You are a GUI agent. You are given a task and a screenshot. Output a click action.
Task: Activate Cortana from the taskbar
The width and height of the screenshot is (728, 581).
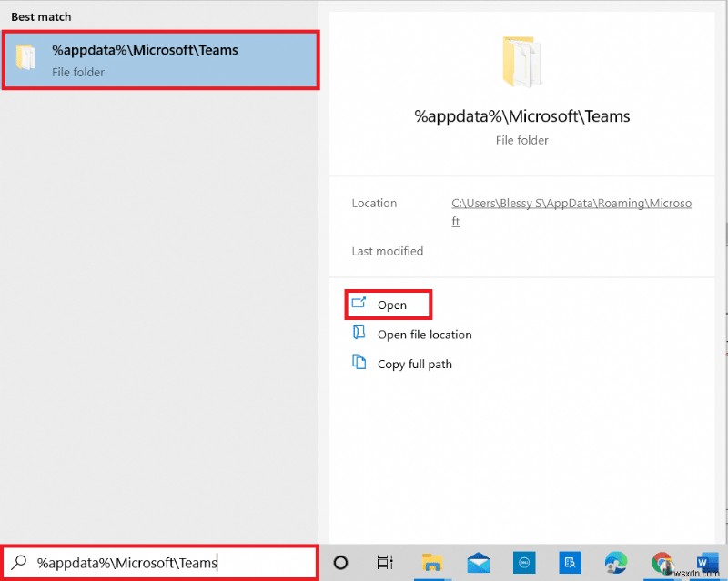(339, 564)
